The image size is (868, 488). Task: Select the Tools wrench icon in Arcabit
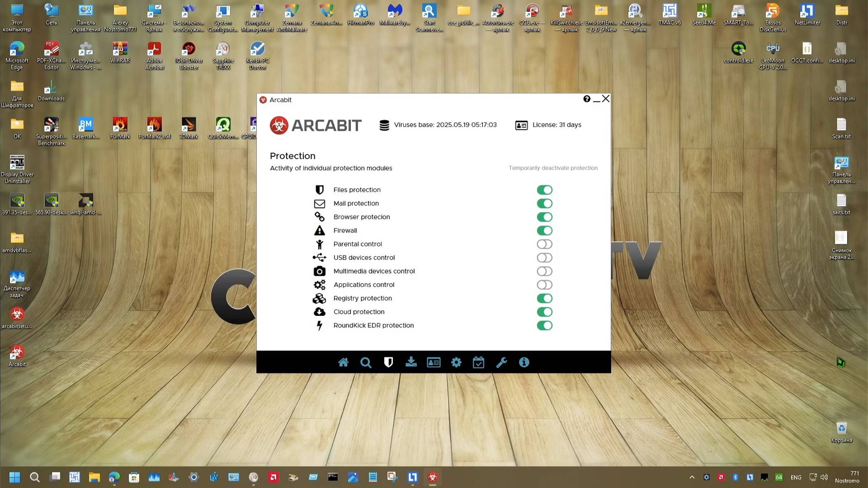tap(501, 362)
